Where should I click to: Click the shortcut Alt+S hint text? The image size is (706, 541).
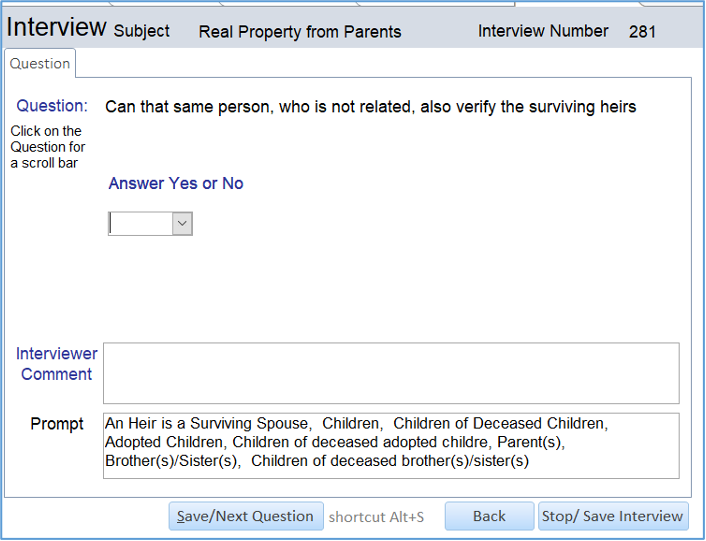click(376, 517)
